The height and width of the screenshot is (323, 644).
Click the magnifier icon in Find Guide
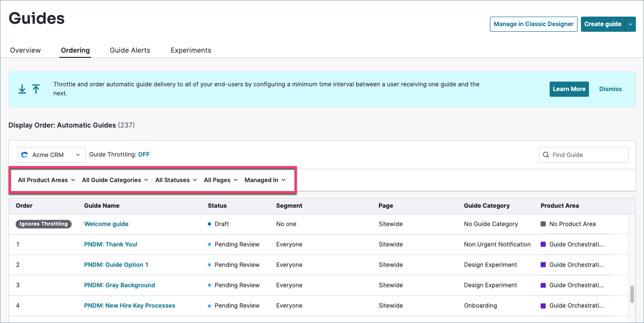(x=546, y=155)
